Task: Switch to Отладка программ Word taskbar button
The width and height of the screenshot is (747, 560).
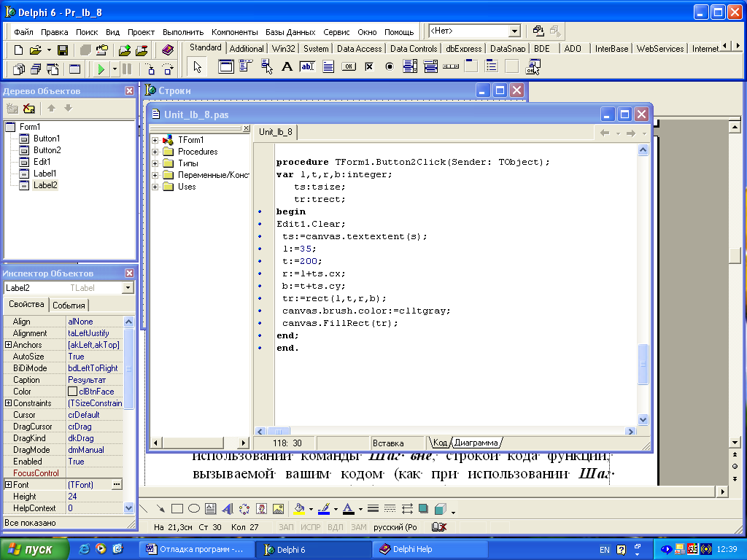Action: click(197, 549)
